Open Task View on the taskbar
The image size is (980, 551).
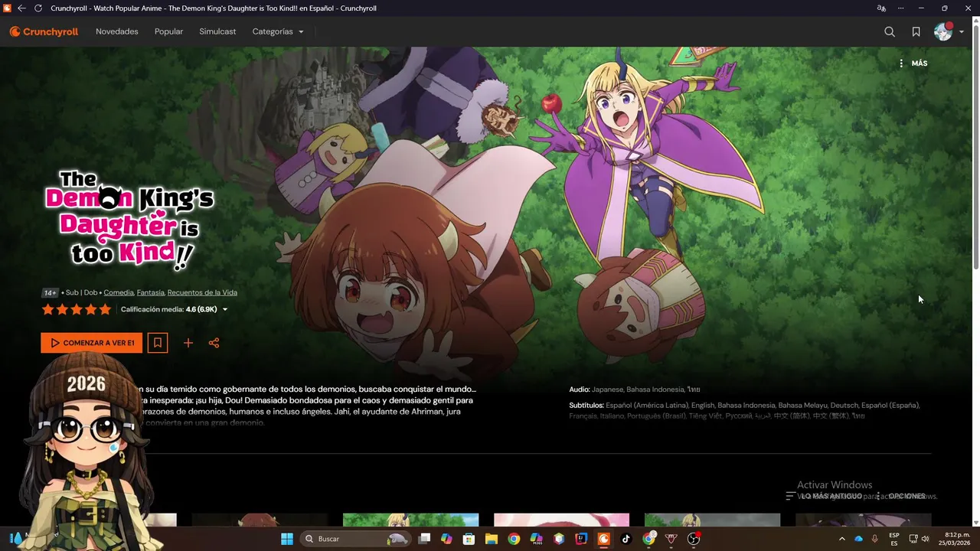(424, 539)
